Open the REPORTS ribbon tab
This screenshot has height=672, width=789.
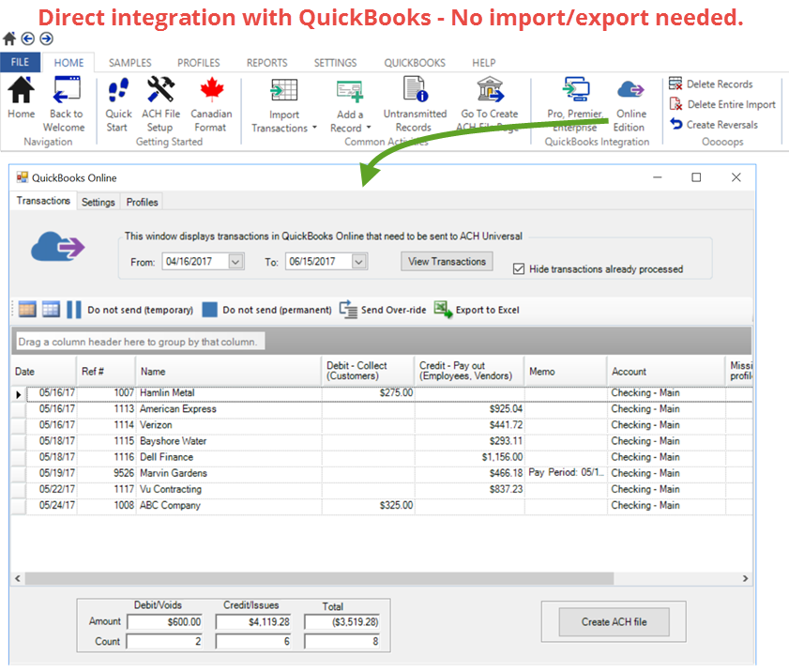(266, 63)
